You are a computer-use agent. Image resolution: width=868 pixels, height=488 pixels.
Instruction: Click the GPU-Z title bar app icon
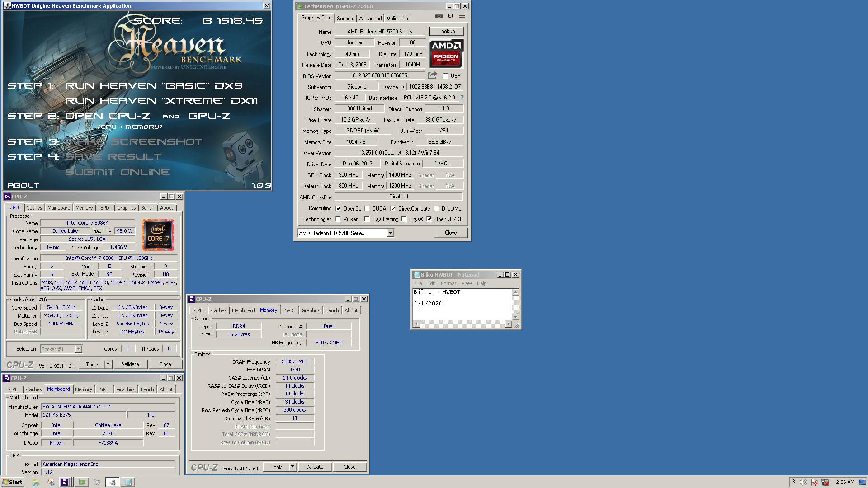tap(299, 6)
